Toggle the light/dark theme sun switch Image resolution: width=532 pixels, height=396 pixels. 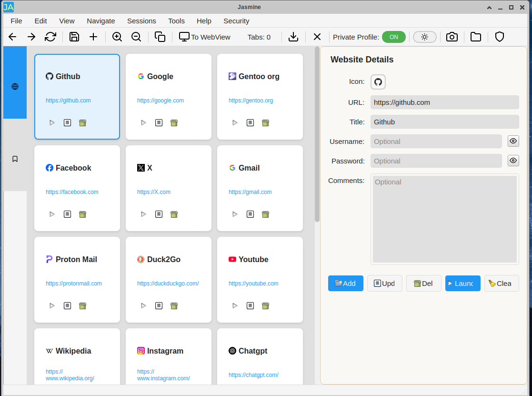[424, 37]
